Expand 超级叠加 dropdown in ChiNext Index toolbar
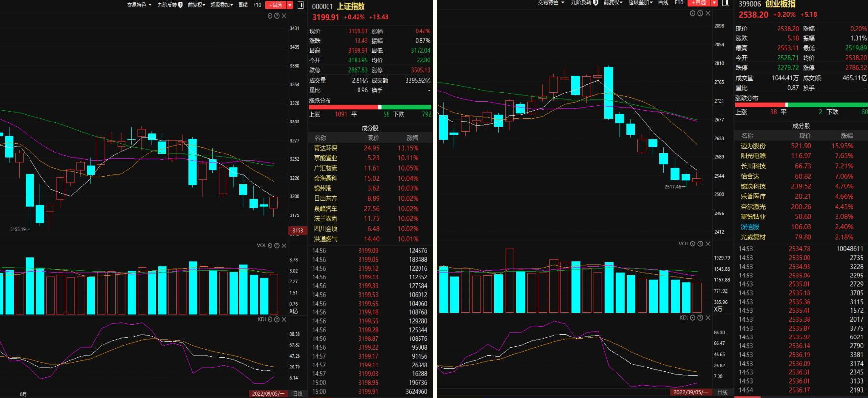868x398 pixels. [x=640, y=2]
